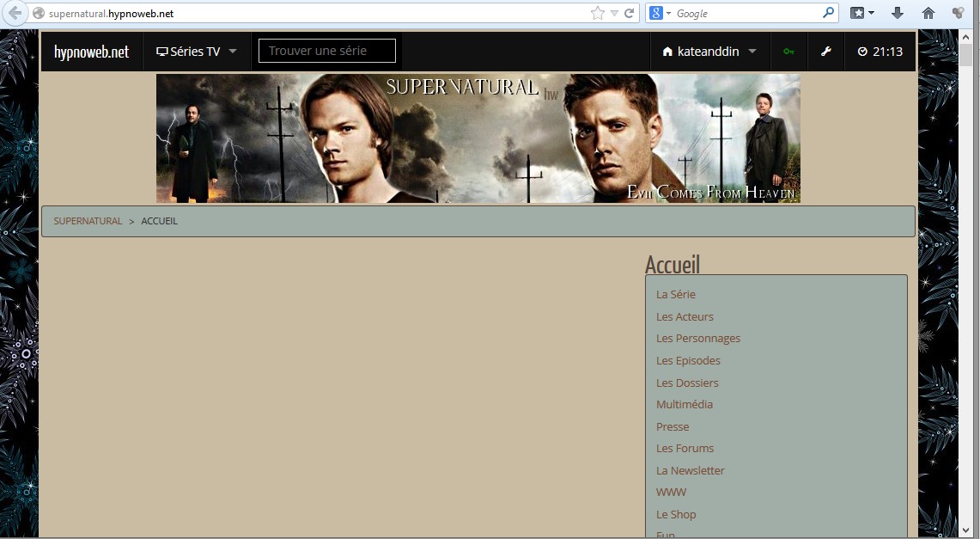Open the downloads arrow icon
The width and height of the screenshot is (980, 539).
tap(898, 13)
